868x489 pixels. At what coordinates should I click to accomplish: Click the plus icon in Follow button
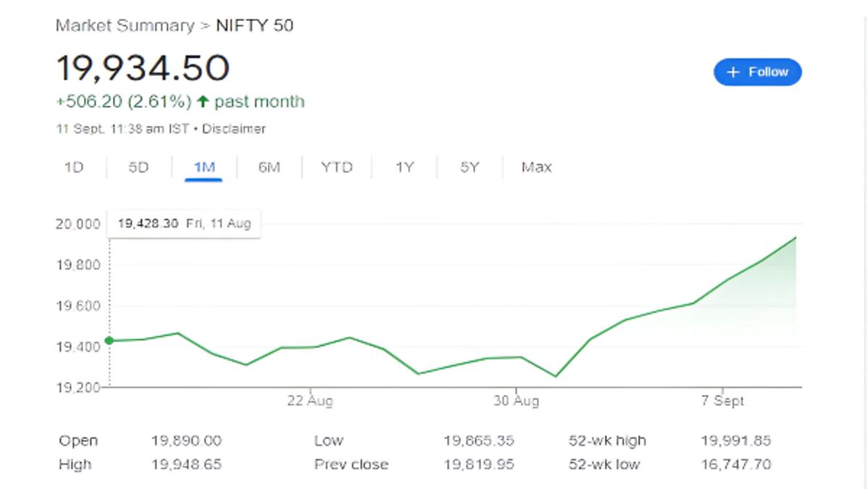(733, 72)
